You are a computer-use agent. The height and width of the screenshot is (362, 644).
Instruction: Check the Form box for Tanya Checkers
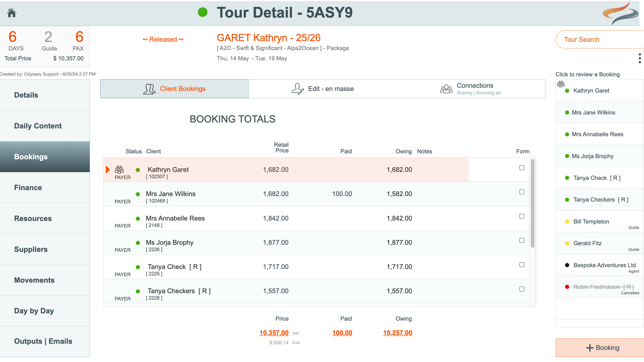(x=522, y=289)
